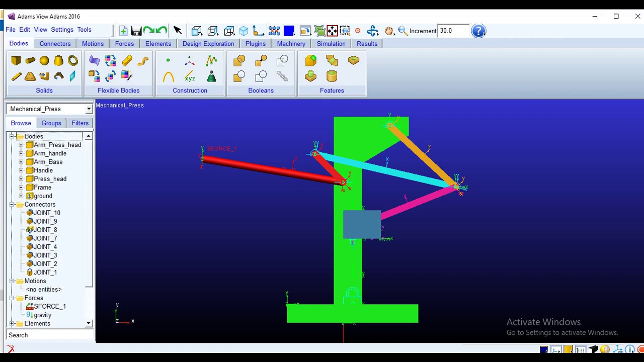Click the yellow status bar color swatch
The image size is (644, 362).
pos(568,349)
